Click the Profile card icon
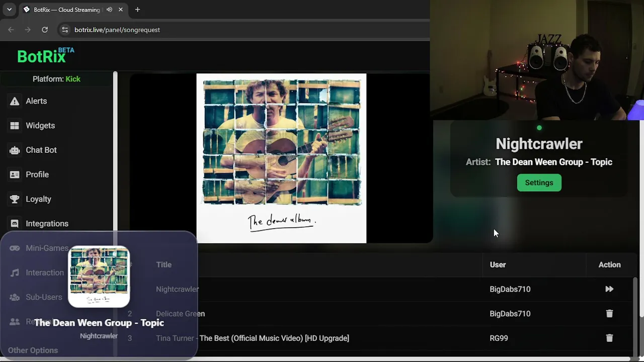Image resolution: width=644 pixels, height=362 pixels. (15, 174)
